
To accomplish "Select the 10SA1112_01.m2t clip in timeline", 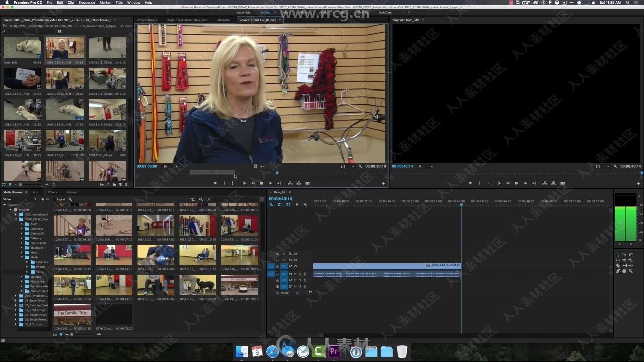I will [387, 266].
